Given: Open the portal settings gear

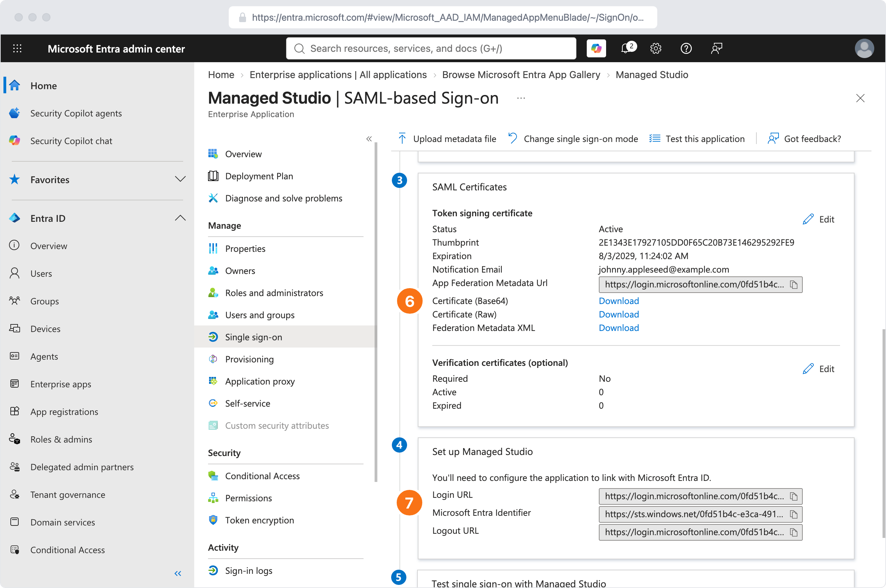Looking at the screenshot, I should [x=656, y=48].
